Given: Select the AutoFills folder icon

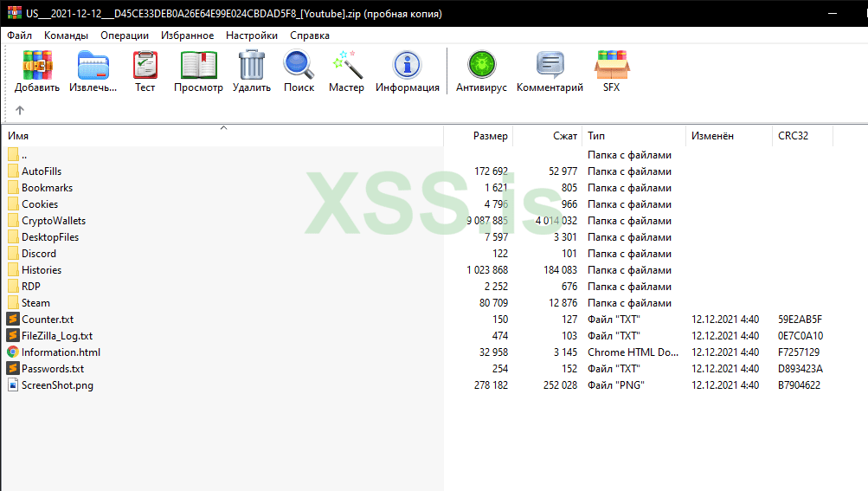Looking at the screenshot, I should click(13, 171).
